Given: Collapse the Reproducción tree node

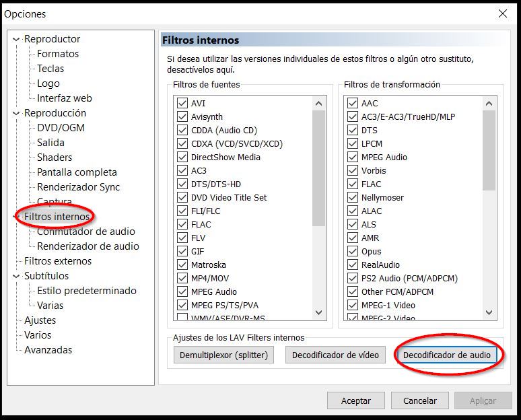Looking at the screenshot, I should (15, 113).
